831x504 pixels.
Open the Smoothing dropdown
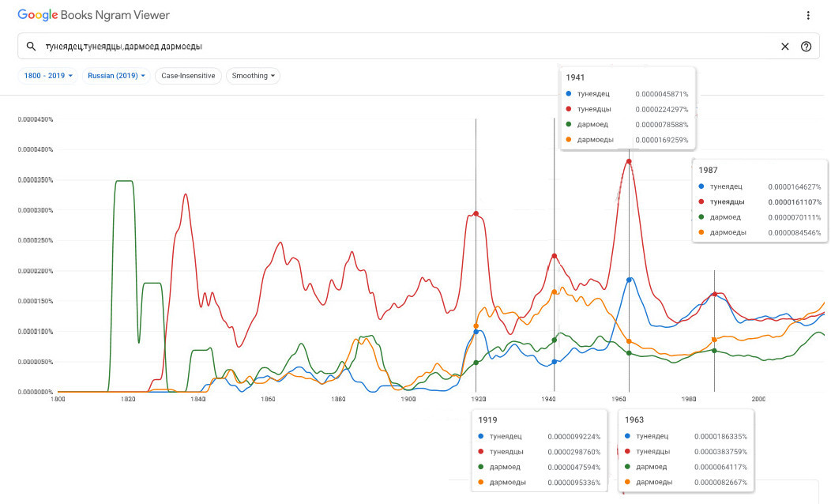pyautogui.click(x=253, y=76)
